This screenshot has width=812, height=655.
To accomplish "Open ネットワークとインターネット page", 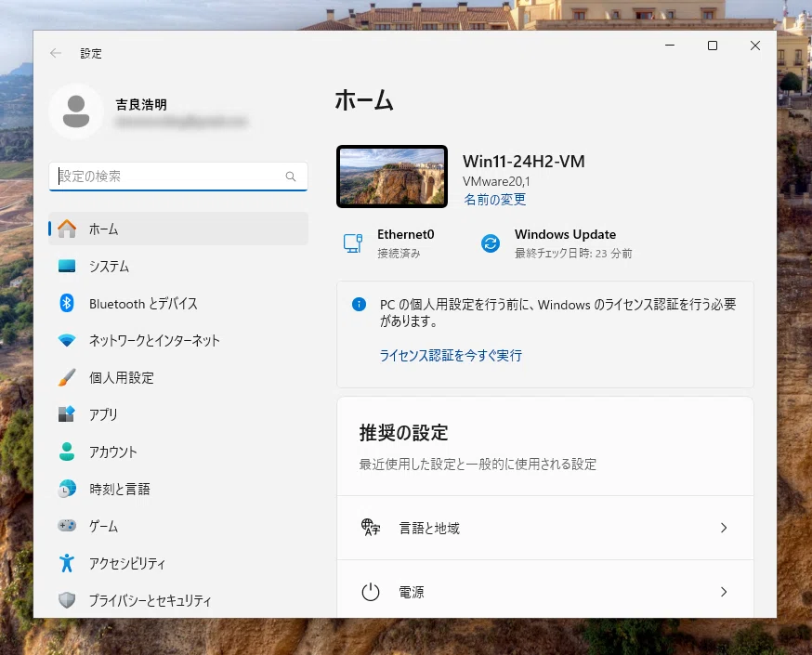I will [178, 340].
